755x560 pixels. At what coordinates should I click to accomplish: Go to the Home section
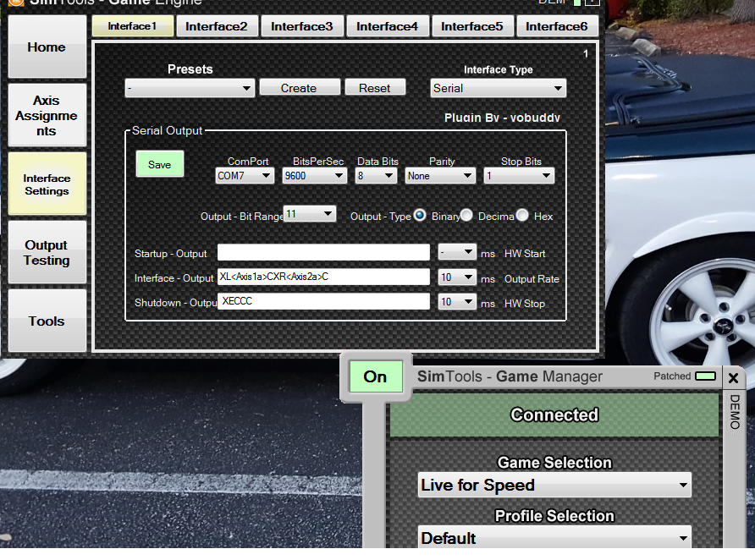[x=47, y=47]
